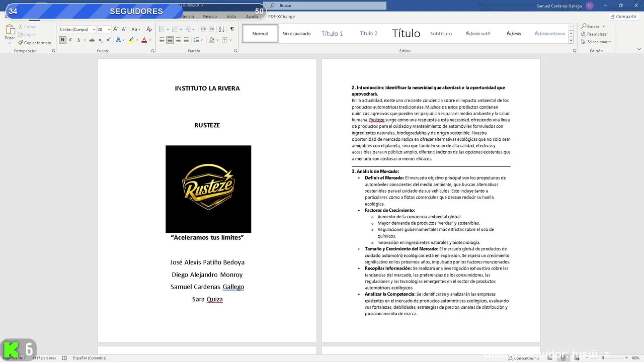Toggle center alignment
The width and height of the screenshot is (644, 362).
(170, 40)
